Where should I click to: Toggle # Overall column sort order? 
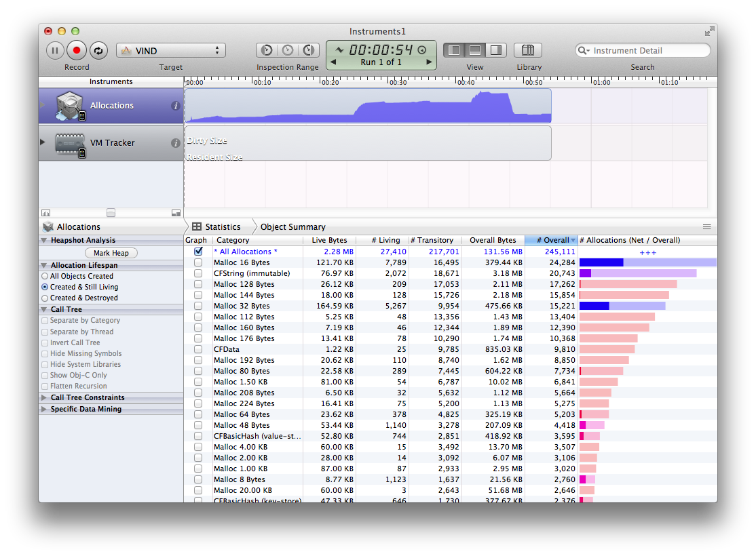pyautogui.click(x=551, y=240)
